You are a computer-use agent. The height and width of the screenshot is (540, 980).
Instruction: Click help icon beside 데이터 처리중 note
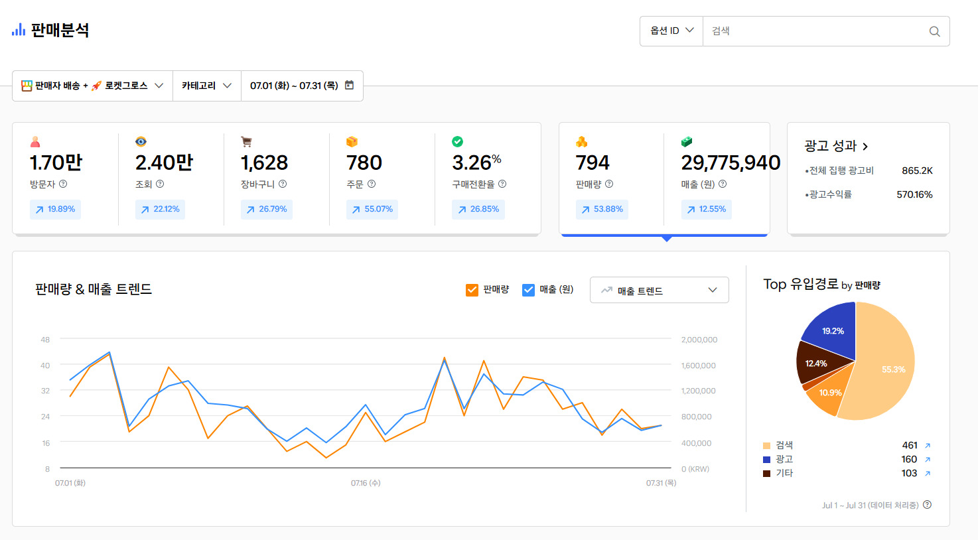(x=928, y=505)
